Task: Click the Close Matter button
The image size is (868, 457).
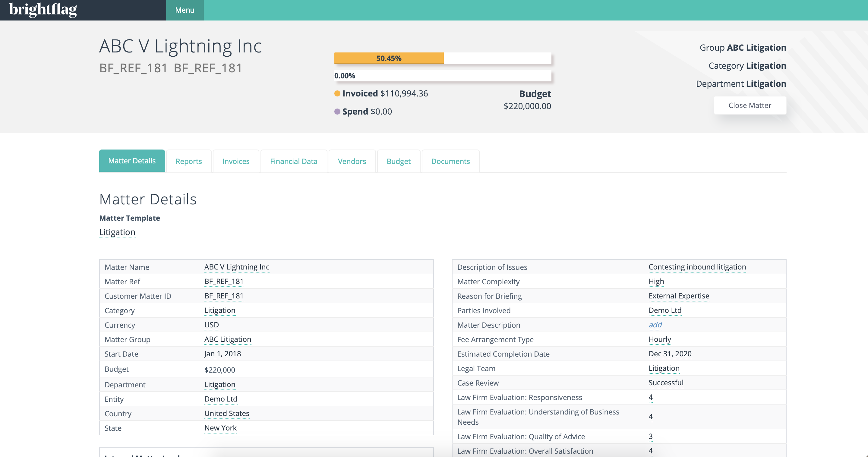Action: pyautogui.click(x=750, y=105)
